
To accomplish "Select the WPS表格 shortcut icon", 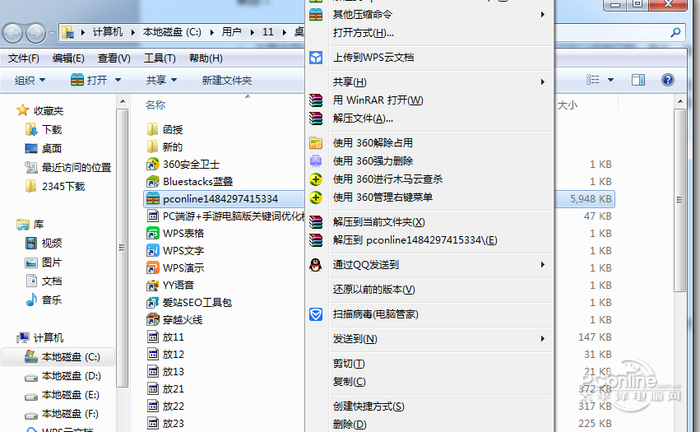I will pos(153,233).
